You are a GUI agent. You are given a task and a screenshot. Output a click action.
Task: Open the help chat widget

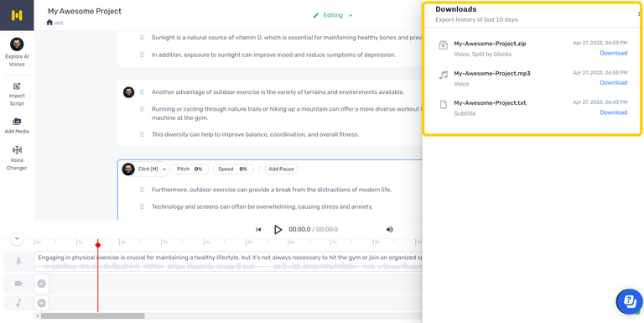coord(630,302)
